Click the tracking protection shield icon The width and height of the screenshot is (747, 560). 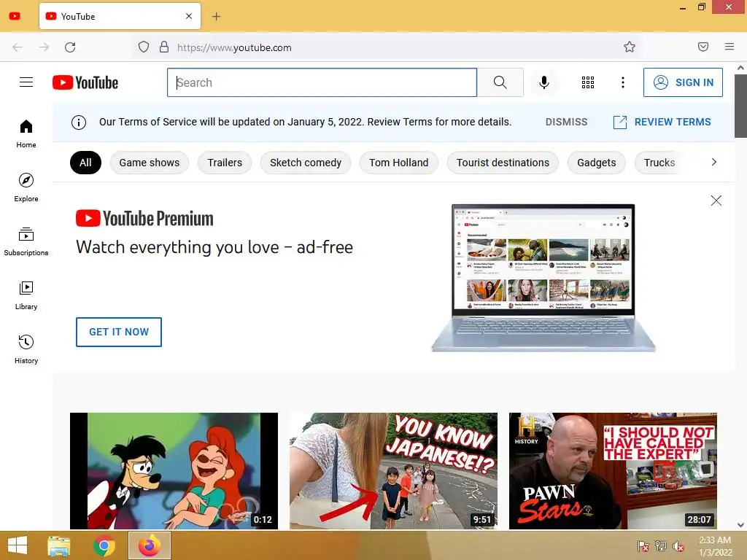(x=144, y=47)
